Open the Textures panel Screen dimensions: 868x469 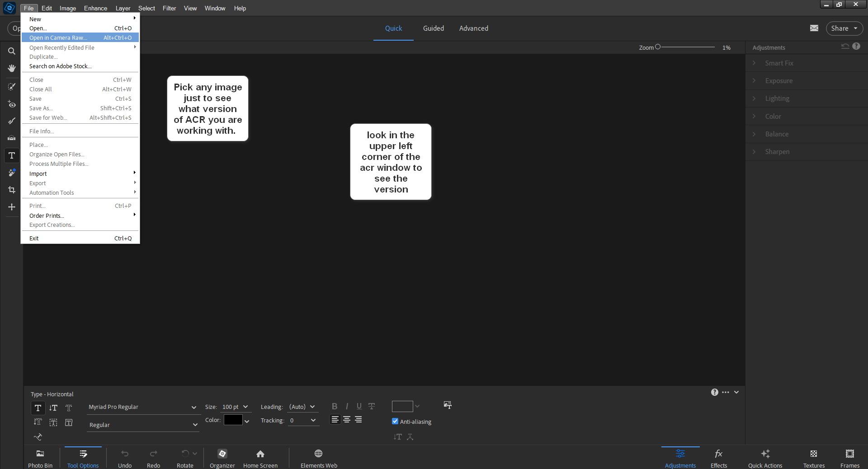point(813,457)
